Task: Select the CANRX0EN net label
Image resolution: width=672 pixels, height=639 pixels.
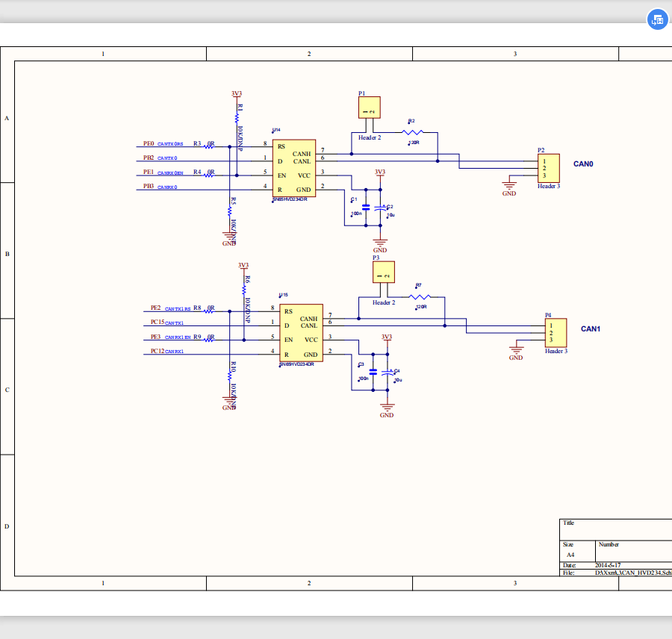Action: (170, 173)
